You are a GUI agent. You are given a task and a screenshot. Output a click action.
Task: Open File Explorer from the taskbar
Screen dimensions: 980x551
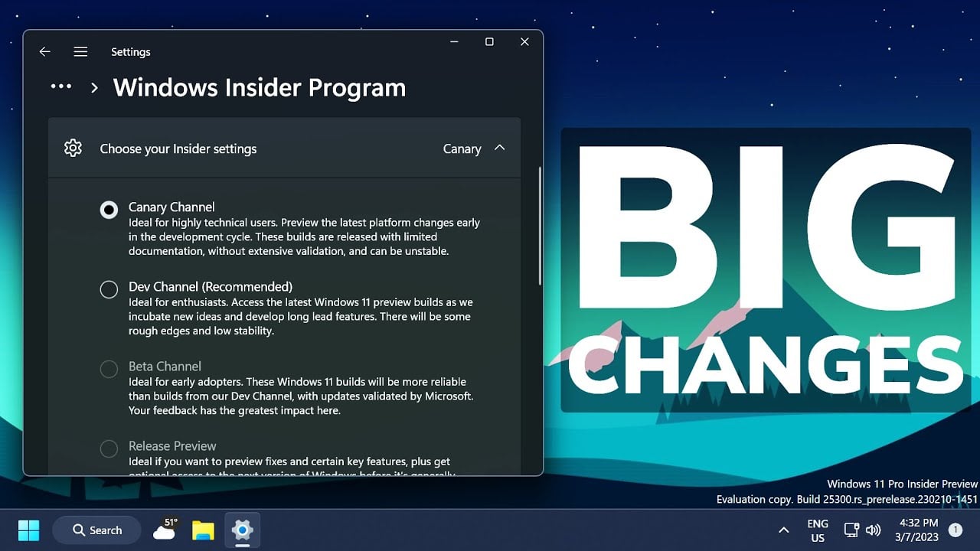203,529
